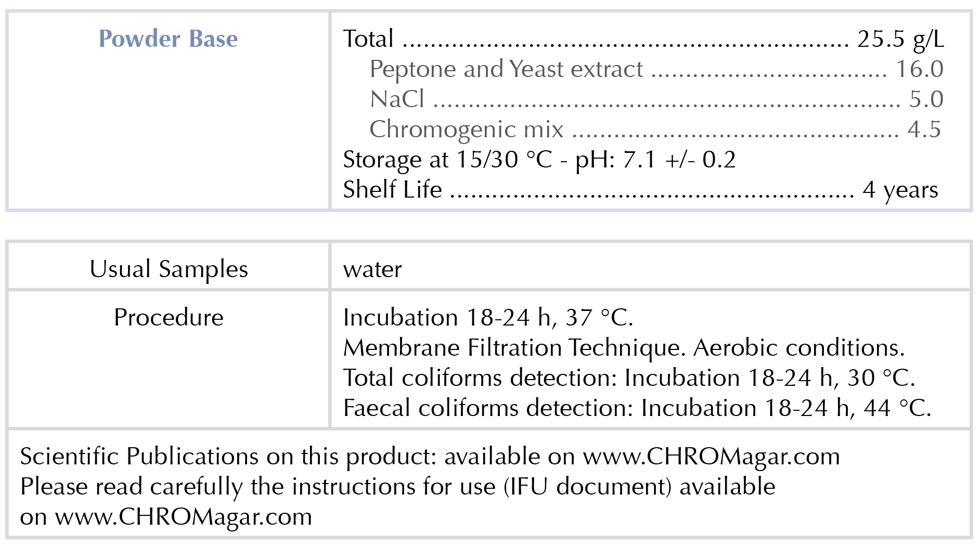Click the Total label in composition list
Screen dimensions: 980x546
pos(368,39)
